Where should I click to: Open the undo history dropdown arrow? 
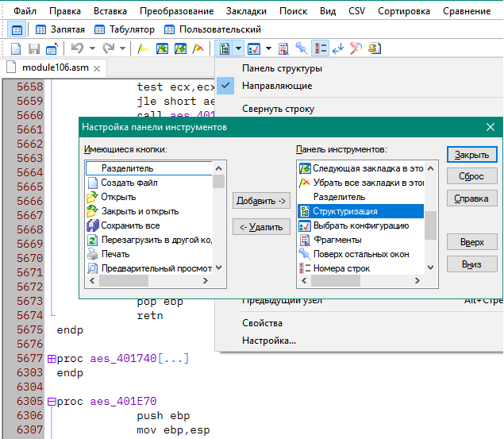coord(92,48)
